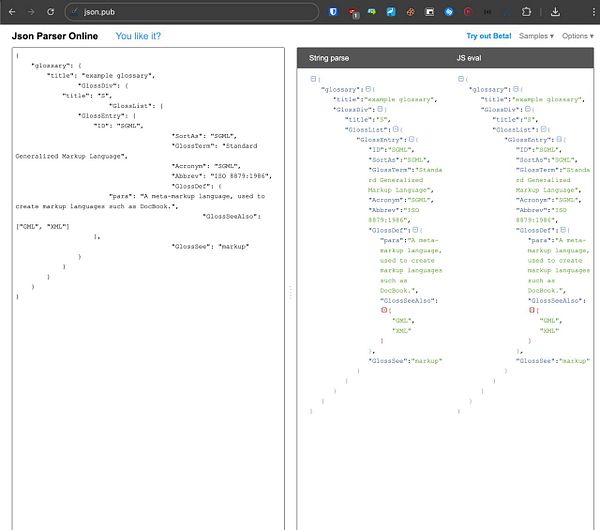
Task: Collapse the glossary node in String parse
Action: point(369,89)
